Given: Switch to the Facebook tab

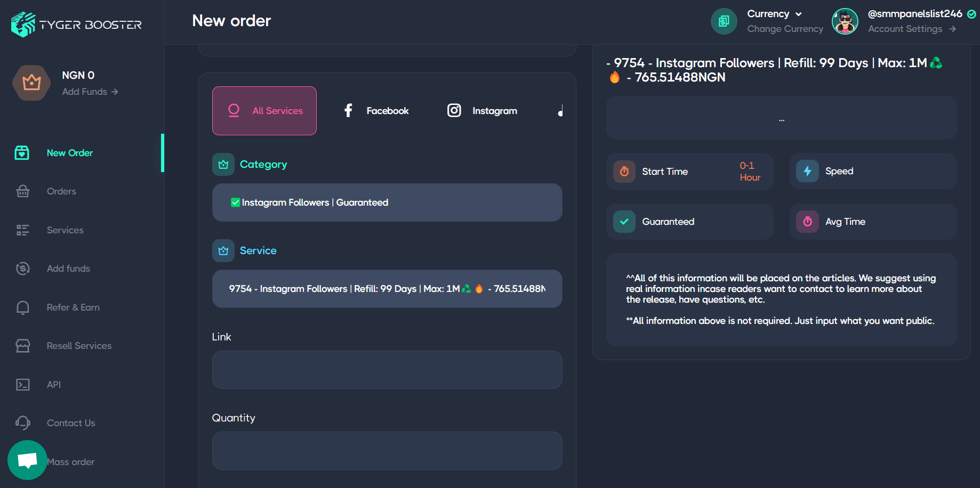Looking at the screenshot, I should click(x=376, y=111).
